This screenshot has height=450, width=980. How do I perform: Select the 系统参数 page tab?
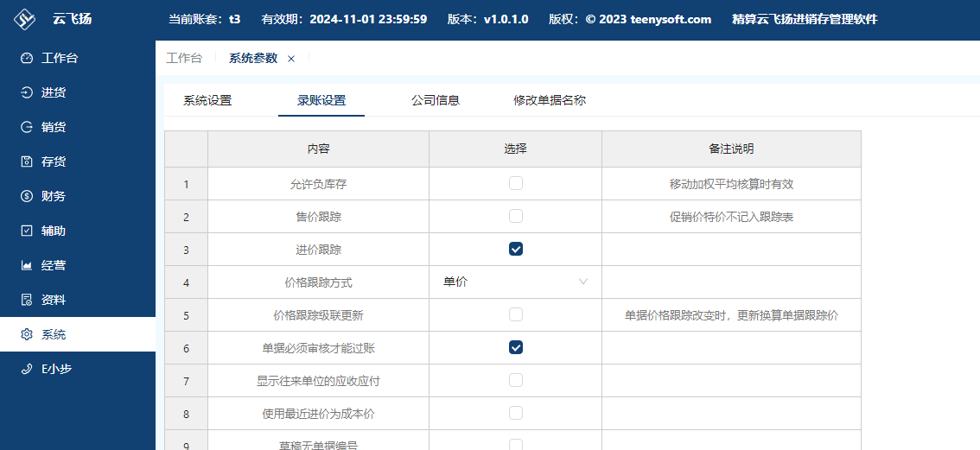point(253,58)
